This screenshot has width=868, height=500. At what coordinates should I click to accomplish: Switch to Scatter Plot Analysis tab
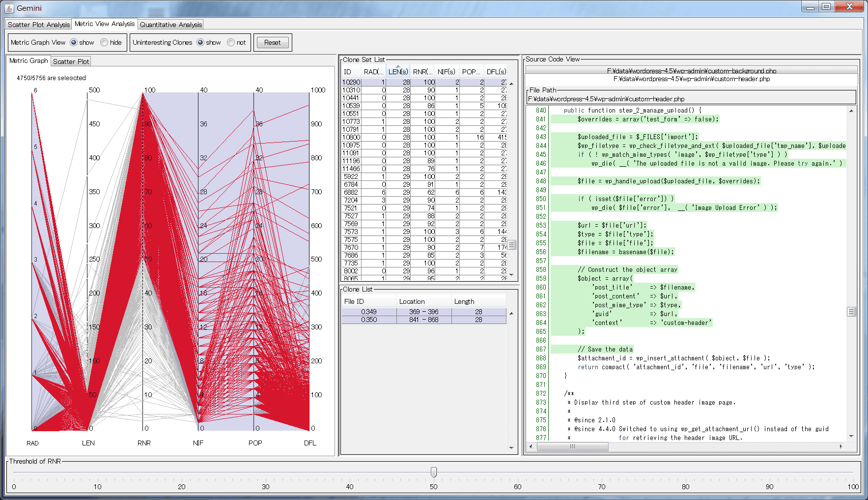(x=39, y=25)
